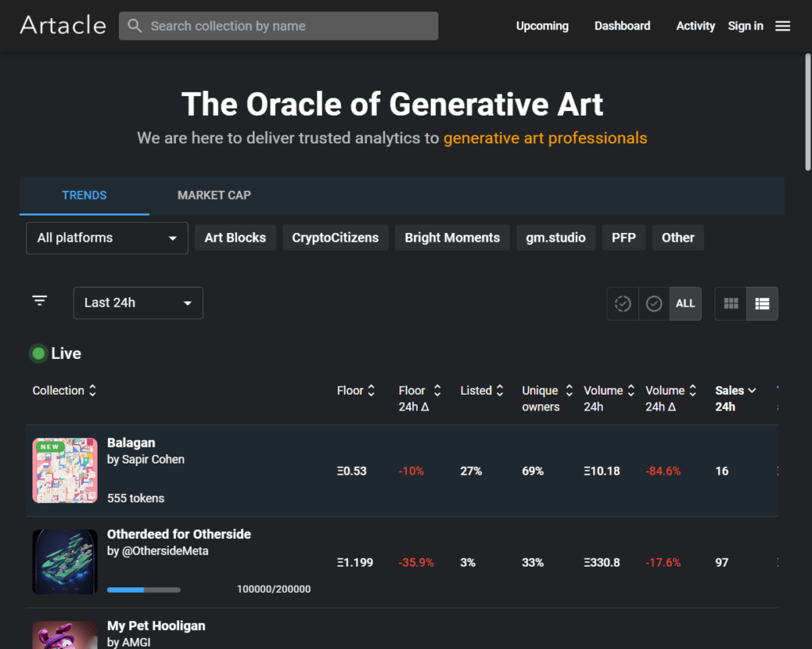
Task: Open the Balagan collection thumbnail
Action: click(x=65, y=471)
